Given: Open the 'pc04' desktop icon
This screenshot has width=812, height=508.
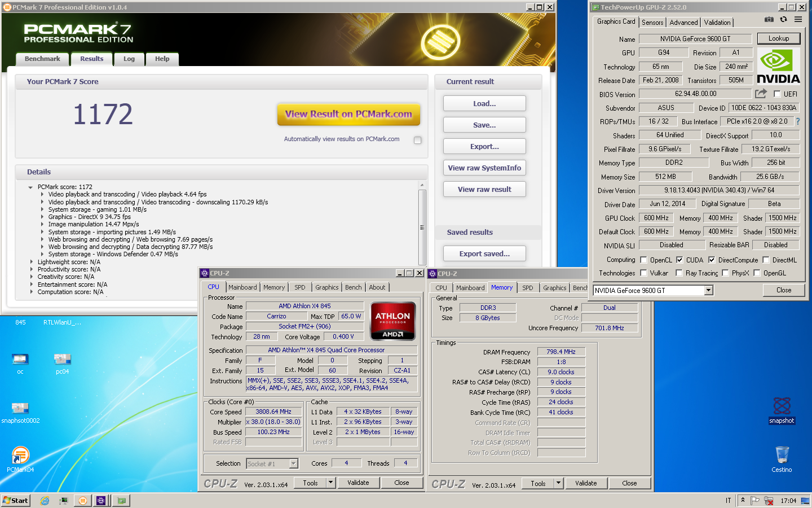Looking at the screenshot, I should tap(62, 363).
